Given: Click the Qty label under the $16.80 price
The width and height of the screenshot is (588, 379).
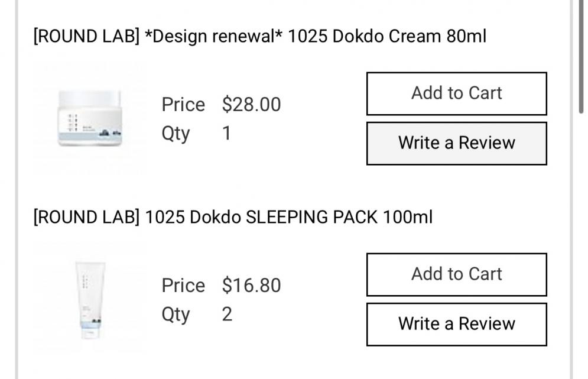Looking at the screenshot, I should (176, 314).
